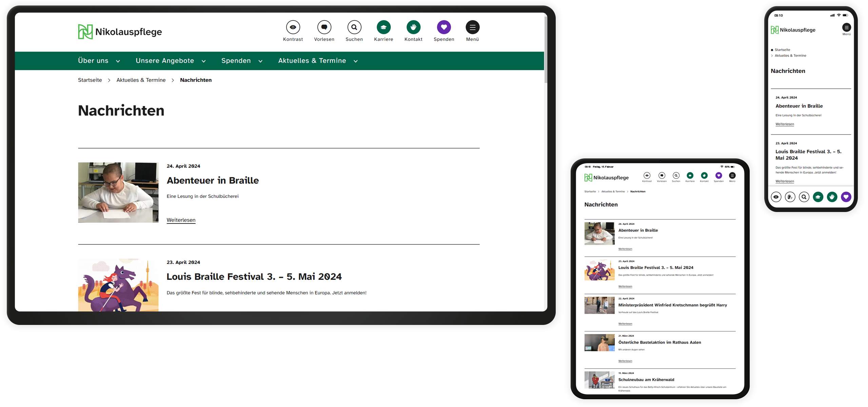This screenshot has width=868, height=407.
Task: Open the hamburger Menü icon
Action: coord(472,27)
